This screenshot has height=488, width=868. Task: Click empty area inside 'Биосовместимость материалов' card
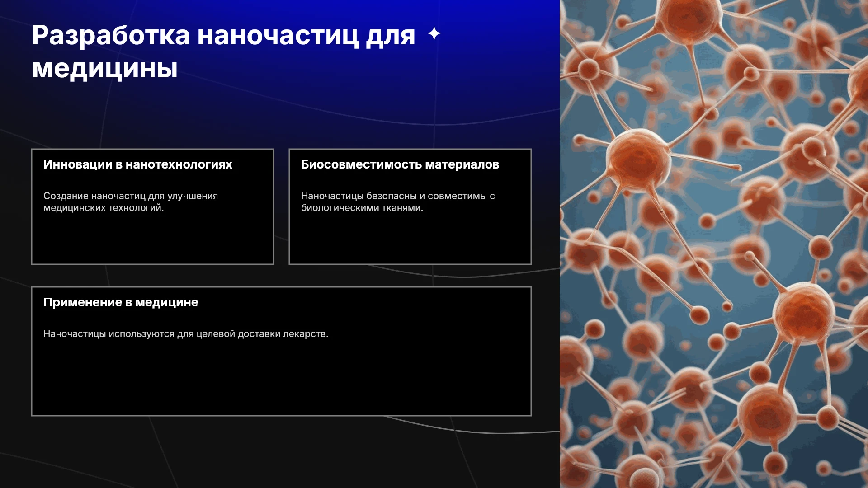point(410,239)
